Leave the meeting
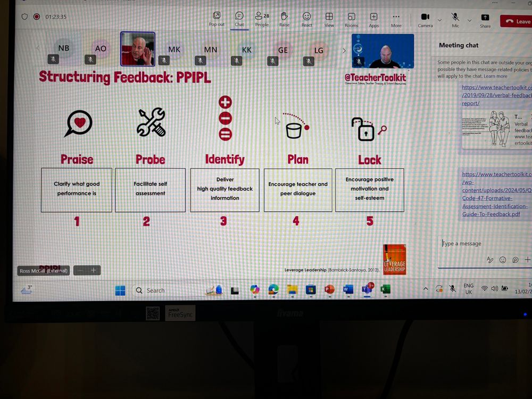Viewport: 532px width, 399px height. pyautogui.click(x=518, y=21)
